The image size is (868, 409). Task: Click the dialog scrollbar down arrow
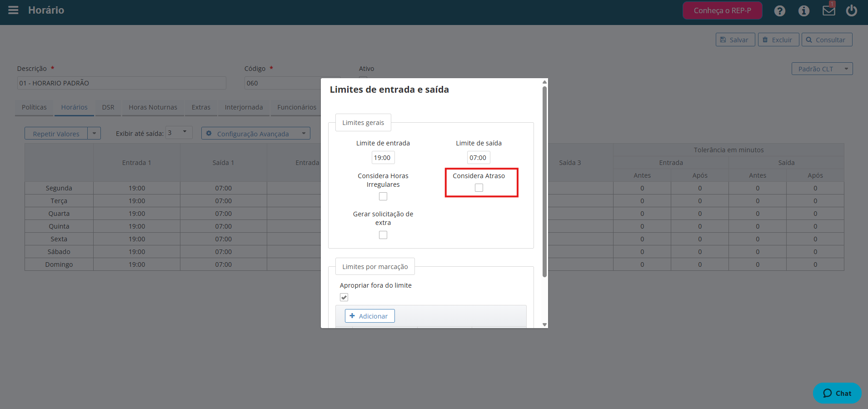click(x=544, y=324)
